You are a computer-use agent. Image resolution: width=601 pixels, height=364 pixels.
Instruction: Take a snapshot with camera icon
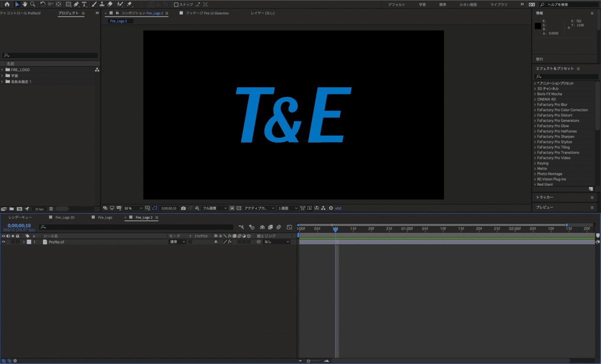click(184, 208)
